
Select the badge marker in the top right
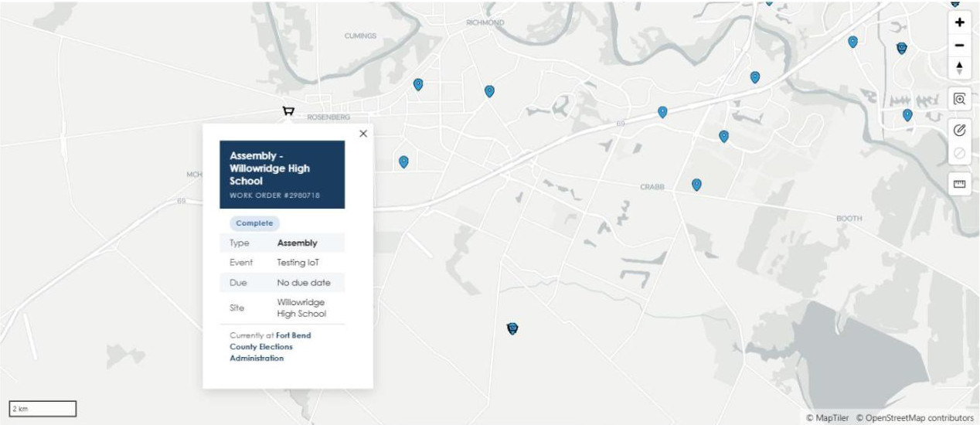tap(901, 49)
